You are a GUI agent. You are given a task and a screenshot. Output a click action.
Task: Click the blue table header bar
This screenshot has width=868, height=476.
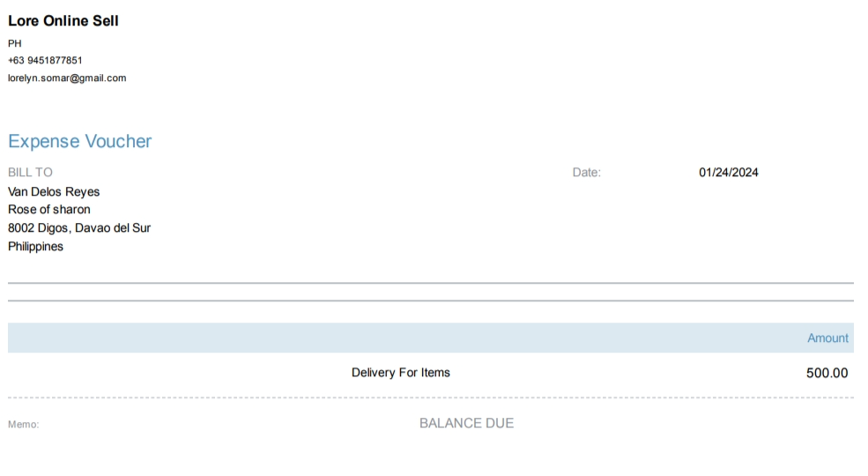pyautogui.click(x=397, y=338)
